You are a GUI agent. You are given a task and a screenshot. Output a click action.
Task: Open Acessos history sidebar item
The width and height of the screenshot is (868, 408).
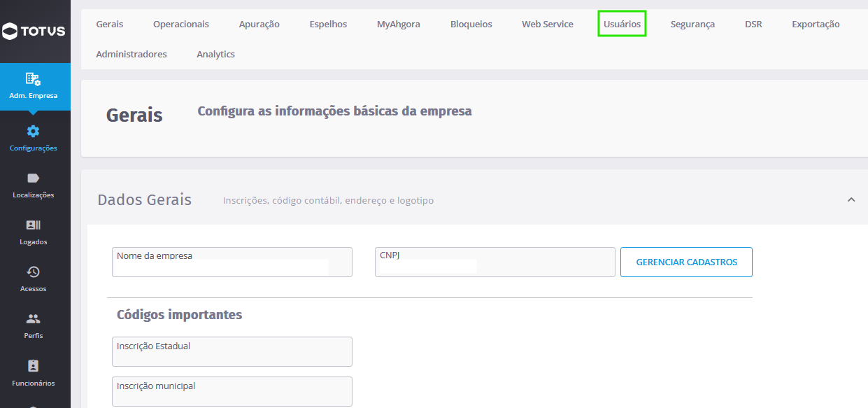(x=34, y=279)
